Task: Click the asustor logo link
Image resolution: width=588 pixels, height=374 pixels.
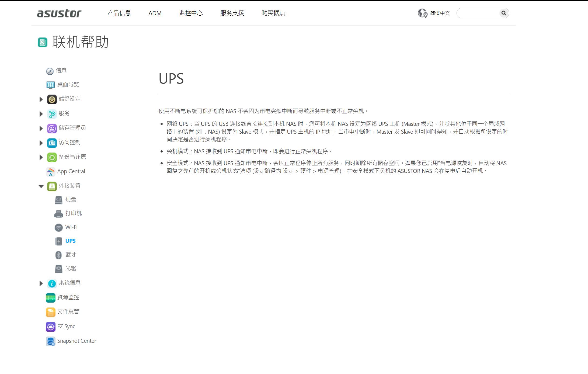Action: click(59, 13)
